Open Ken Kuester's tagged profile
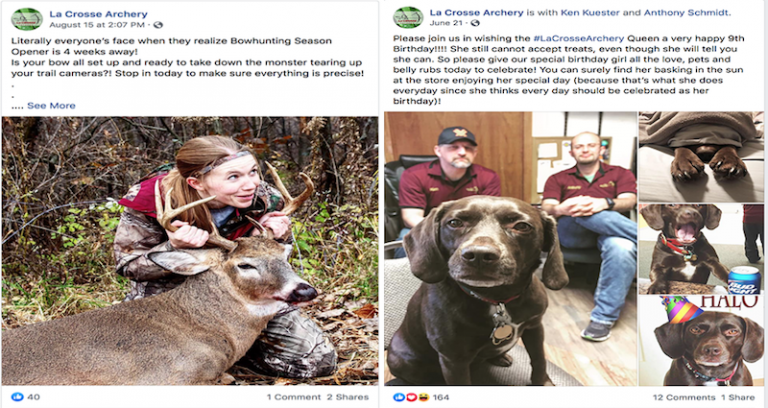Viewport: 768px width, 408px height. tap(592, 13)
